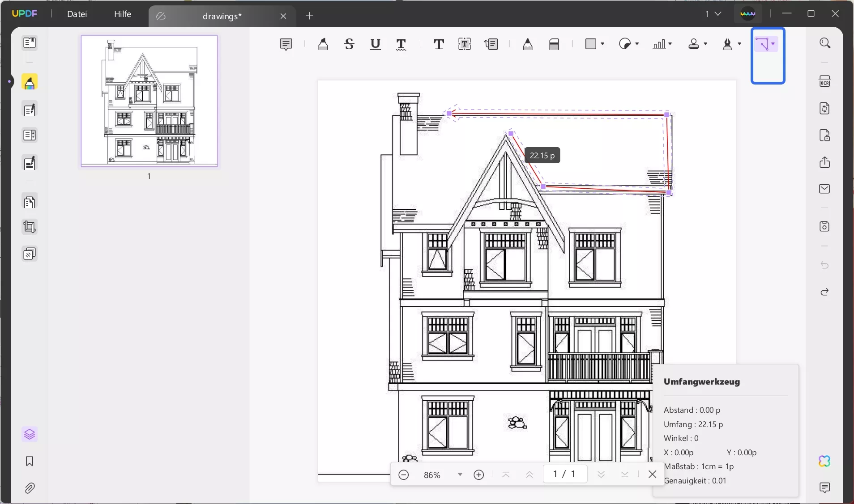Open the UPDF AI assistant icon

(825, 461)
